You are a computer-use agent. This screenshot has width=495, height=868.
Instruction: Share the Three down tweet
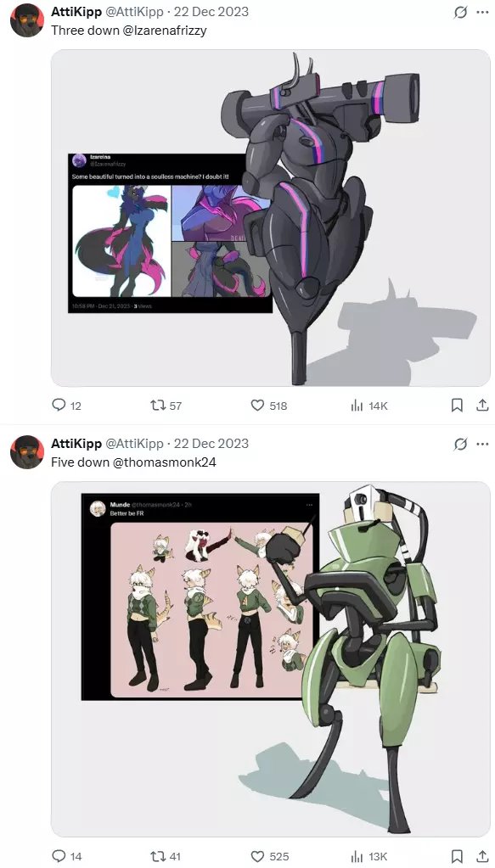coord(482,406)
